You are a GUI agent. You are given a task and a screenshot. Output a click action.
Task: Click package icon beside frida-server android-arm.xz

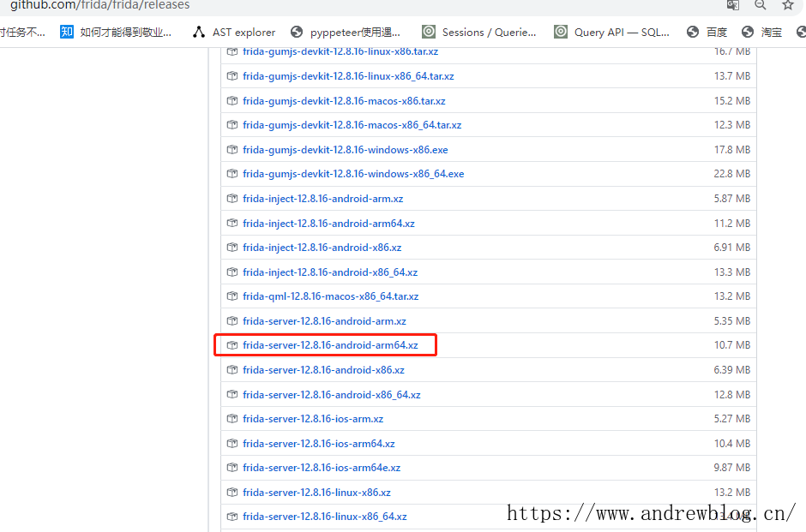232,321
